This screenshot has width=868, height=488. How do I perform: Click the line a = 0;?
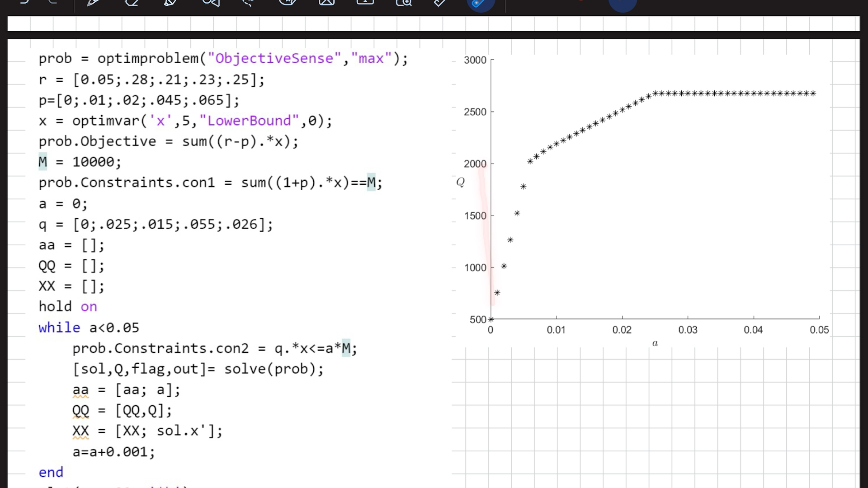[63, 204]
